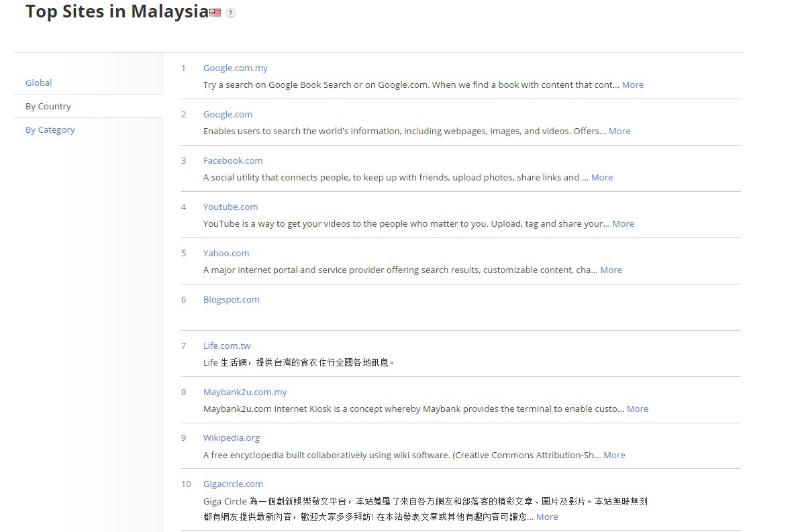
Task: Click the Top Sites in Malaysia heading
Action: 117,11
